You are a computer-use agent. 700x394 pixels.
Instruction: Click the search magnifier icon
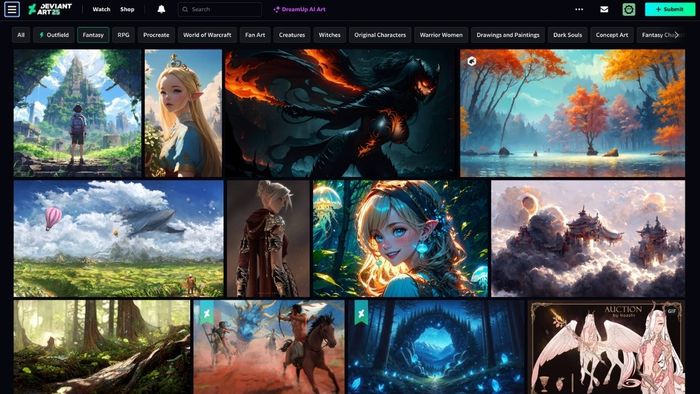[x=185, y=9]
